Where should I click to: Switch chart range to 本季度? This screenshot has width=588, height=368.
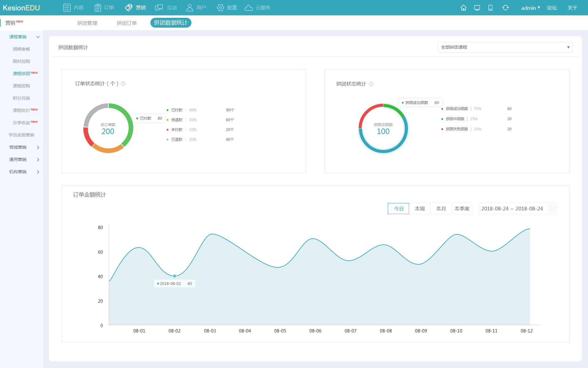coord(462,209)
